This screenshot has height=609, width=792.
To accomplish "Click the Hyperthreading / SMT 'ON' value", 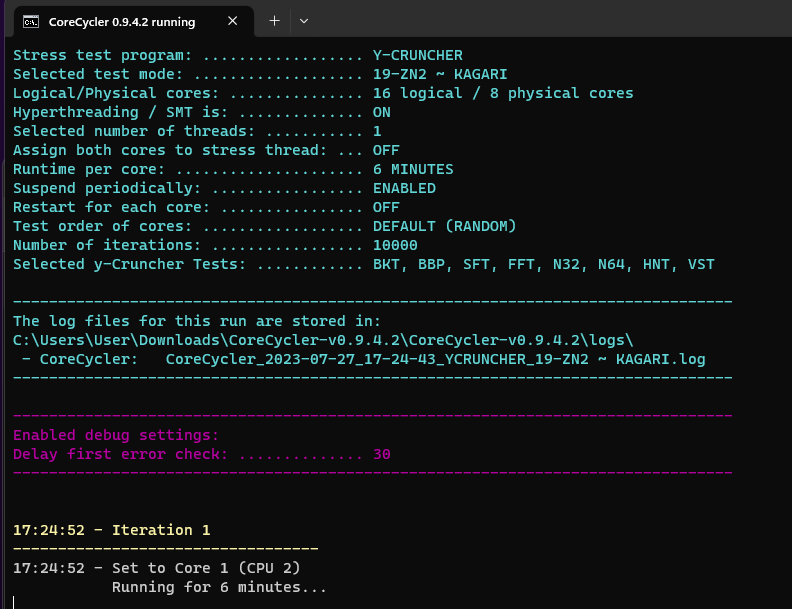I will [x=382, y=112].
